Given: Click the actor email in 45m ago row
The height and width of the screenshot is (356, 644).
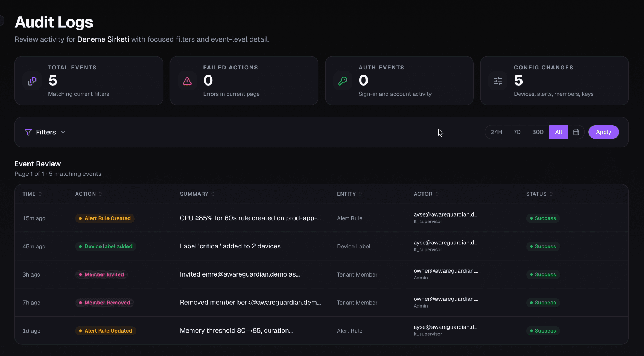Looking at the screenshot, I should (x=446, y=243).
